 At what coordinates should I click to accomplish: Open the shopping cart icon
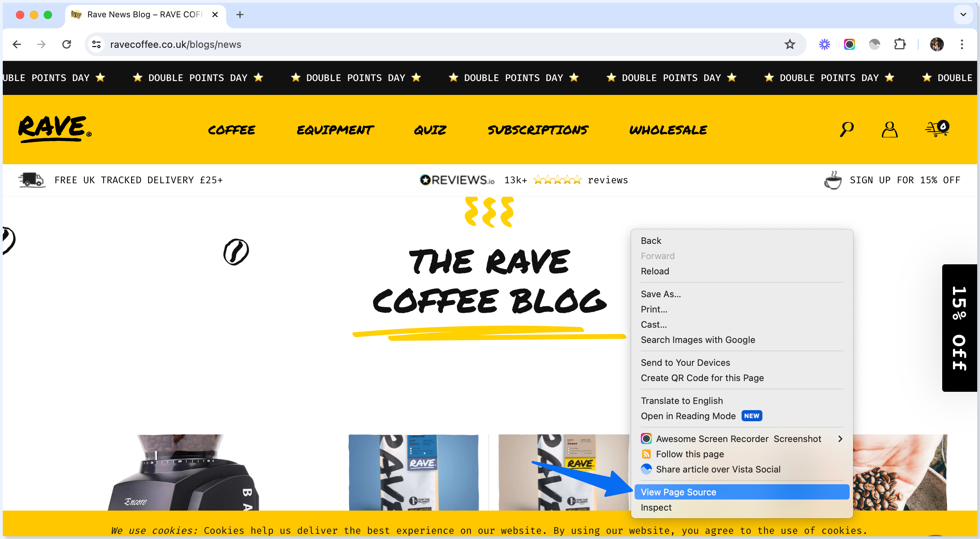coord(937,129)
